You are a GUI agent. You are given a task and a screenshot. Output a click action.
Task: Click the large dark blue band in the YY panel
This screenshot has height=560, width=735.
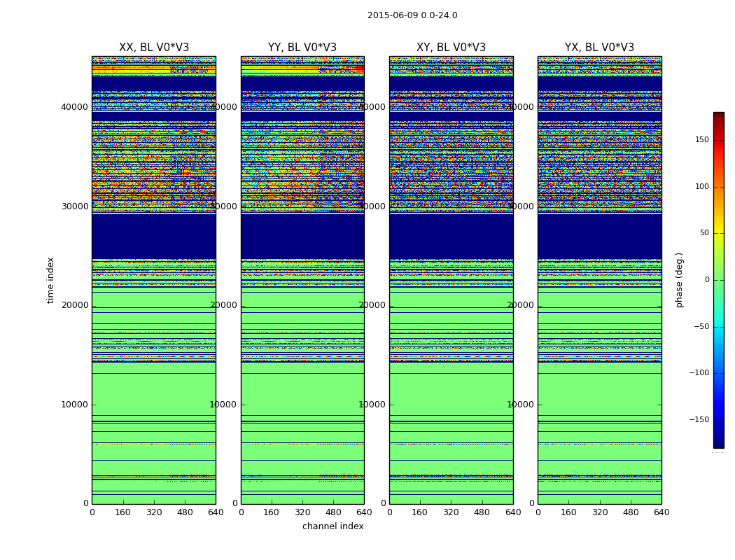tap(302, 236)
